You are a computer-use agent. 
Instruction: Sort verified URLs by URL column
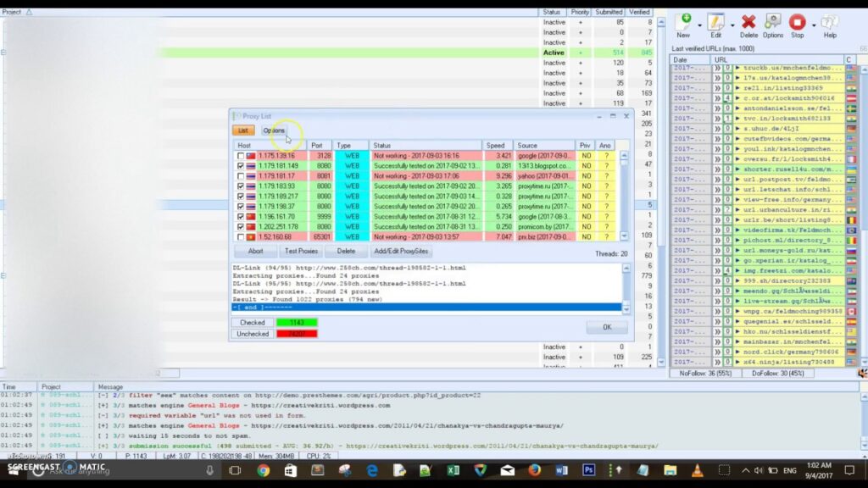777,60
